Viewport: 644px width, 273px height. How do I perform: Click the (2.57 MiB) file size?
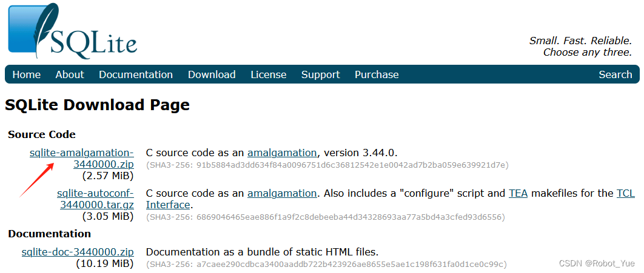pyautogui.click(x=108, y=176)
